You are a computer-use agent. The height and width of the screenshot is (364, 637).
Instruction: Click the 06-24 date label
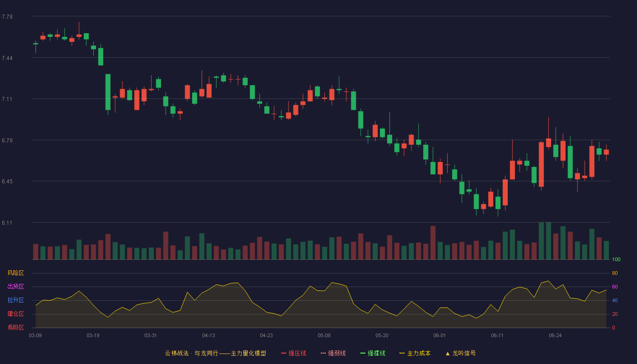tap(555, 335)
